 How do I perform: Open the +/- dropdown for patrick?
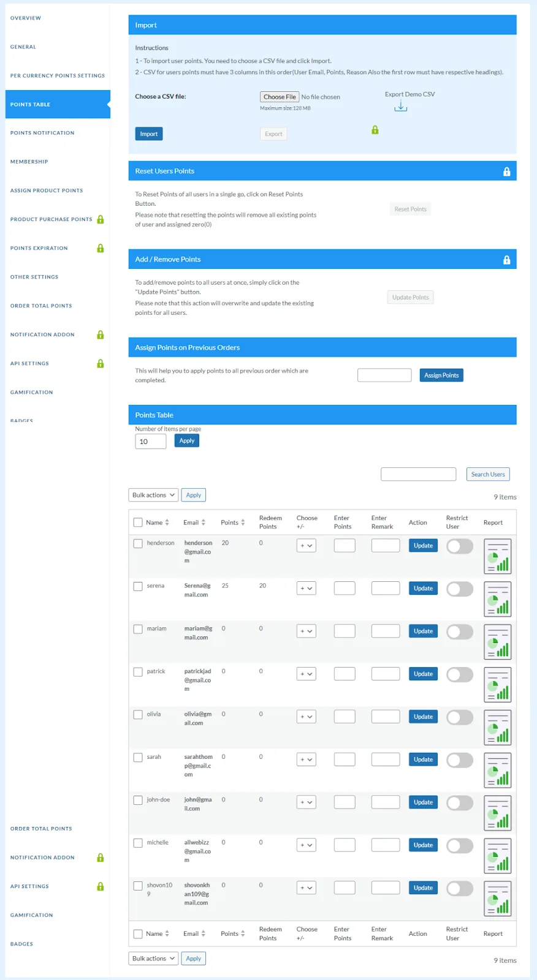coord(307,674)
